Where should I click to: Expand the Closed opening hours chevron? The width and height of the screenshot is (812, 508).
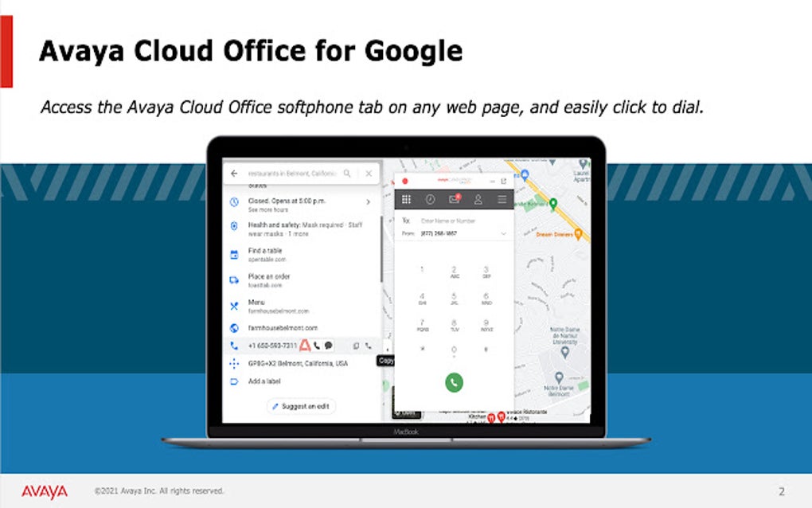(x=369, y=202)
